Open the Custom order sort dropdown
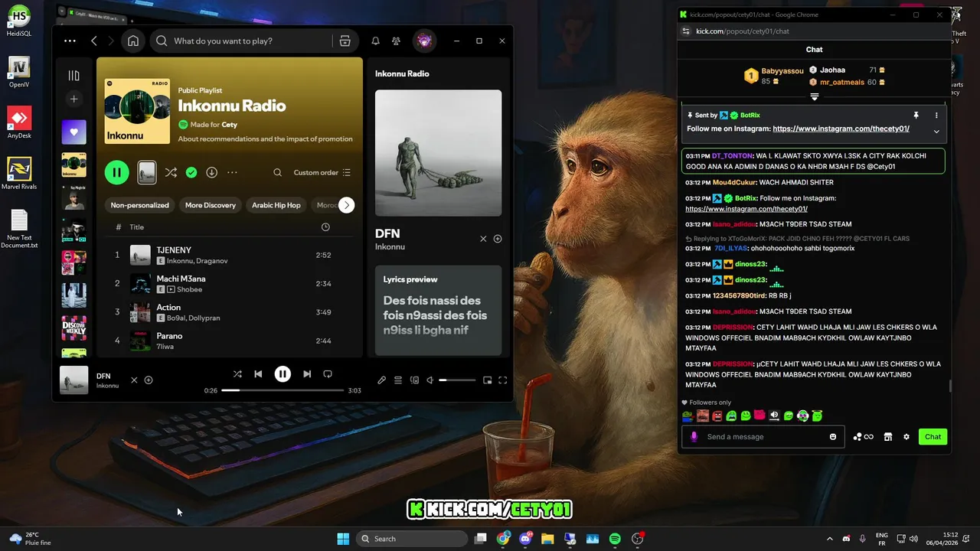 pyautogui.click(x=322, y=172)
